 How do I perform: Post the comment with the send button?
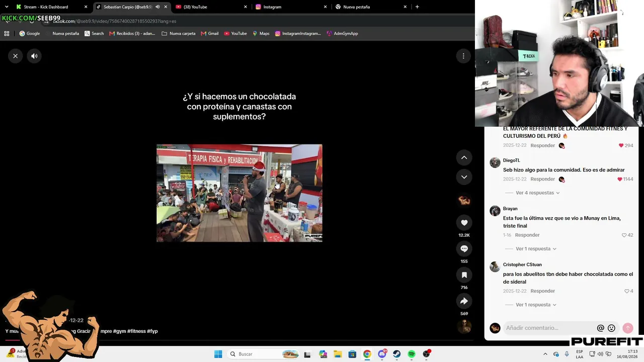pos(627,328)
